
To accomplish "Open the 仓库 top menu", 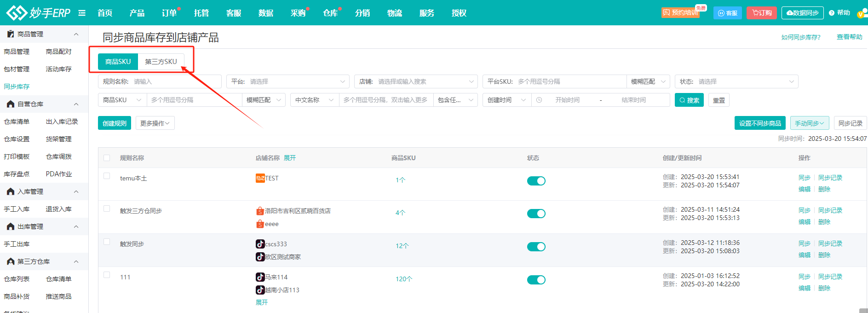I will point(330,13).
